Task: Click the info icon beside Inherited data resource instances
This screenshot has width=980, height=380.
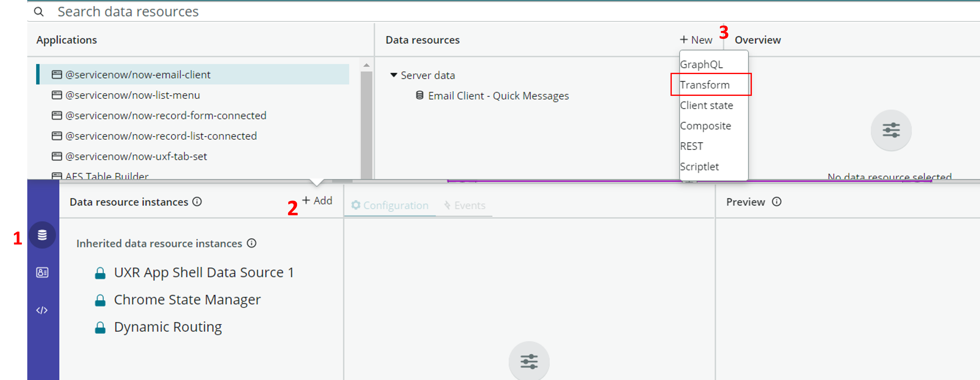Action: pyautogui.click(x=252, y=243)
